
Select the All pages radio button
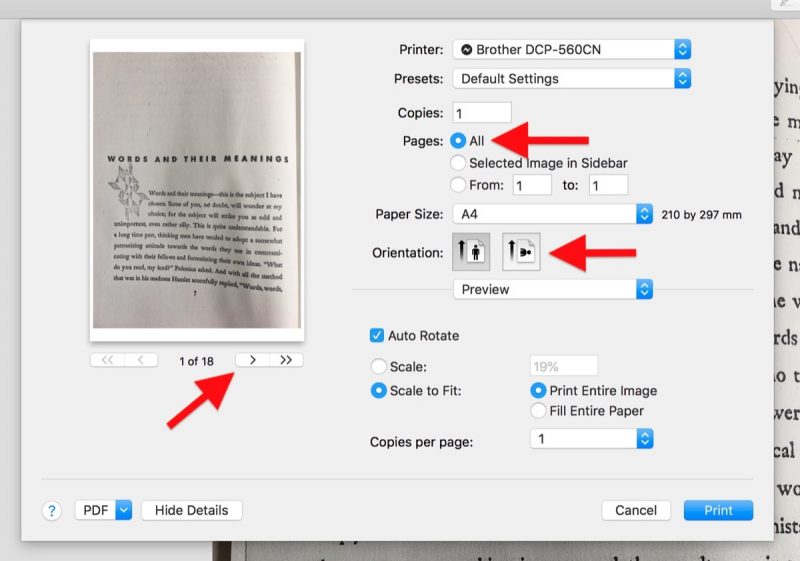458,141
